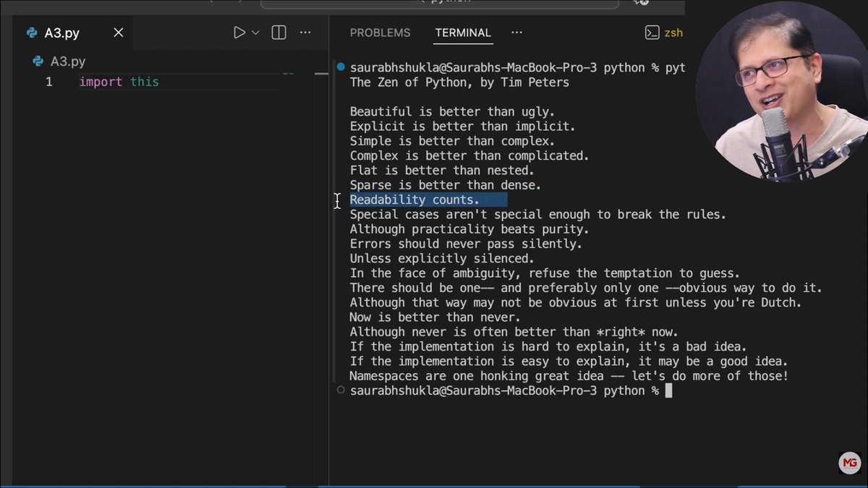Click the blue command decoration dot in terminal
The height and width of the screenshot is (488, 868).
click(340, 67)
